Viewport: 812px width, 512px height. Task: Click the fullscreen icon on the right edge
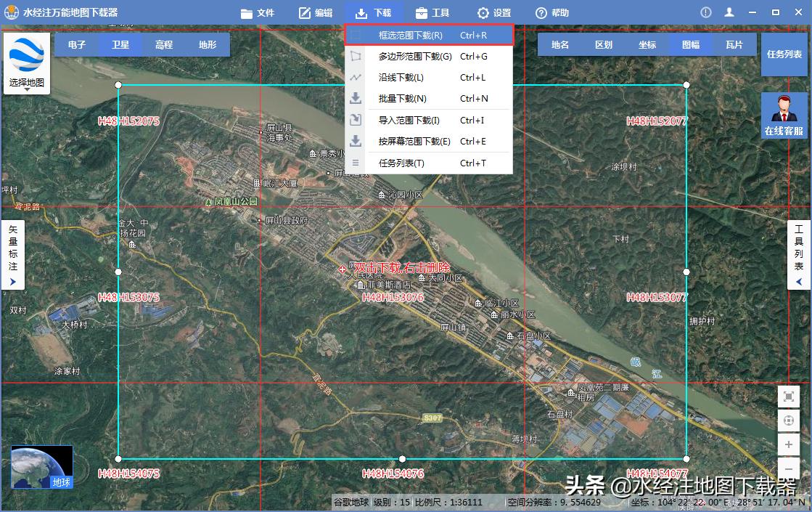tap(789, 397)
